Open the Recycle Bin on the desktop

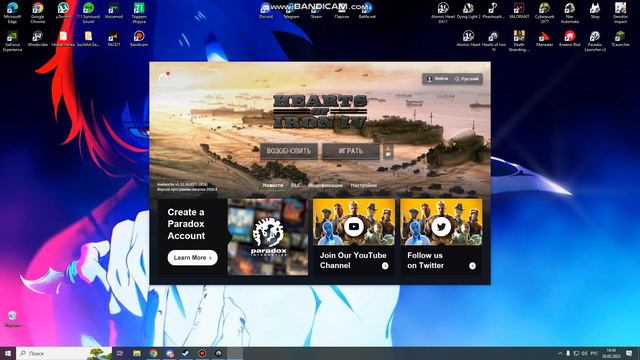[x=12, y=319]
